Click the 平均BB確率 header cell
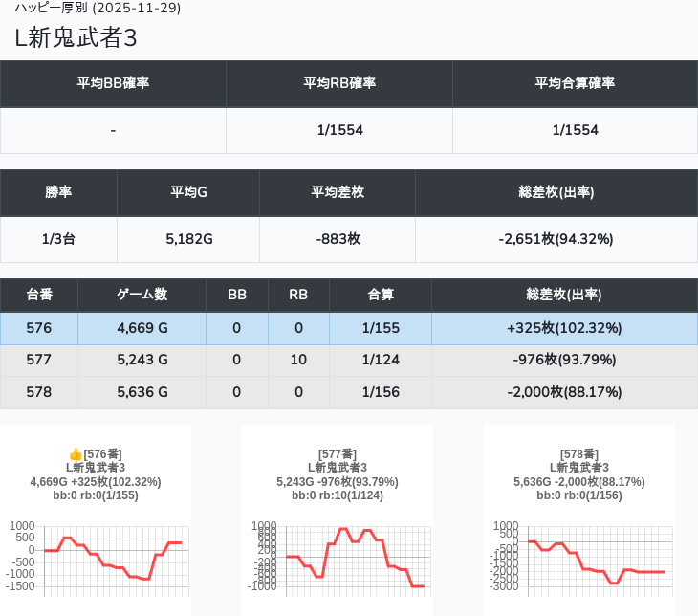 point(113,83)
